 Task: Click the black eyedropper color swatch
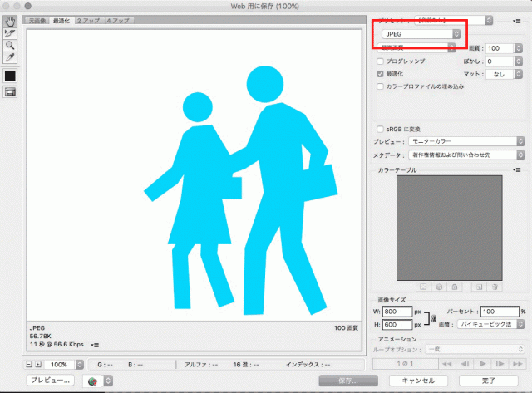(x=10, y=76)
